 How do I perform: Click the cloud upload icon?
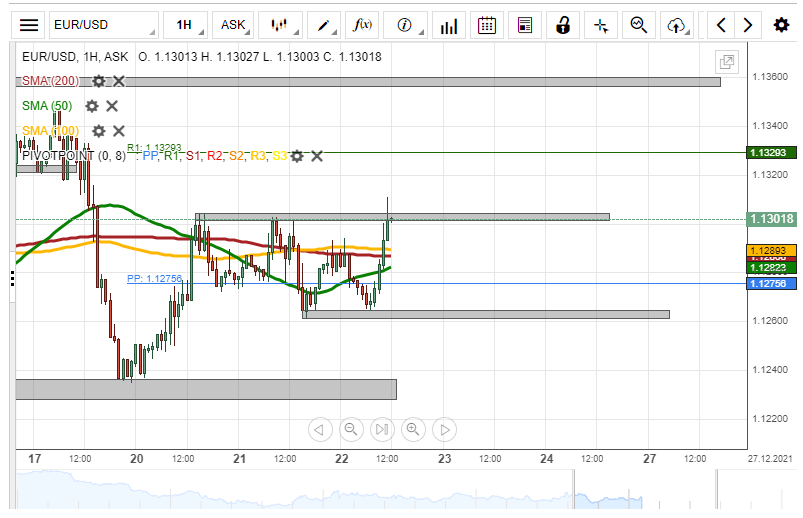pyautogui.click(x=678, y=25)
